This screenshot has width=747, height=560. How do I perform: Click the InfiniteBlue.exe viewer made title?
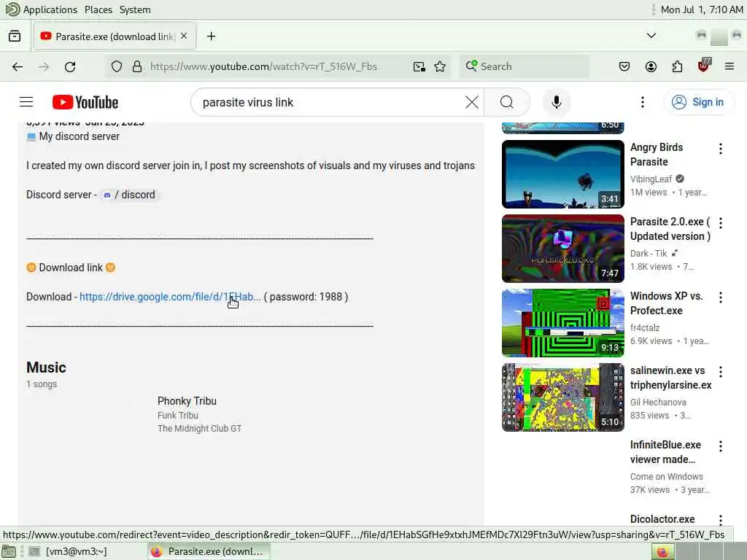click(x=665, y=452)
